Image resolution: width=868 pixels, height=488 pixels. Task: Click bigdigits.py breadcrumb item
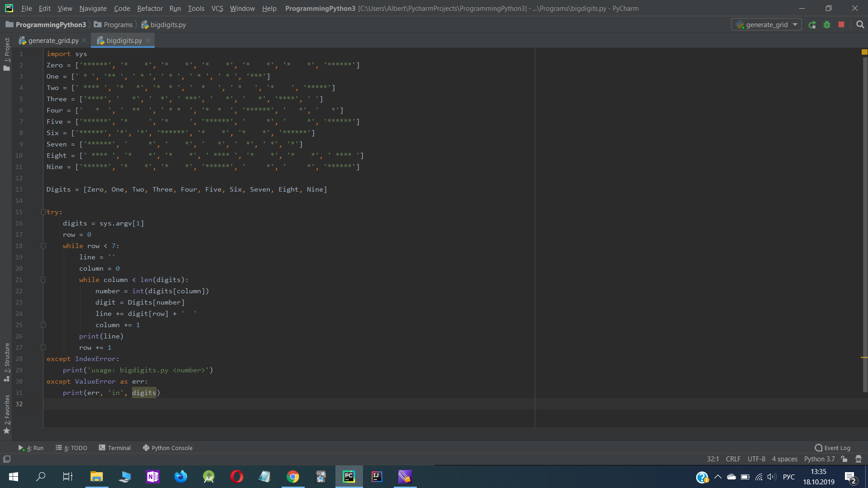coord(164,25)
